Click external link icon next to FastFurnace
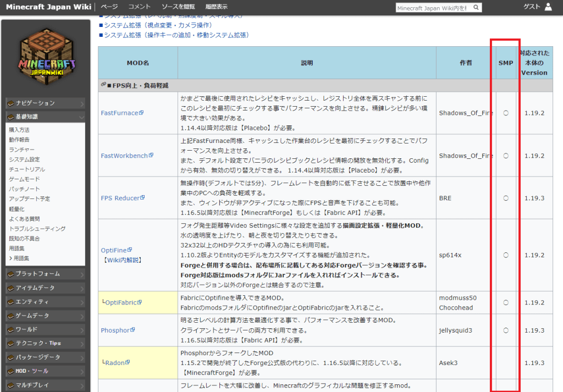Screen dimensions: 563x392 click(x=141, y=112)
